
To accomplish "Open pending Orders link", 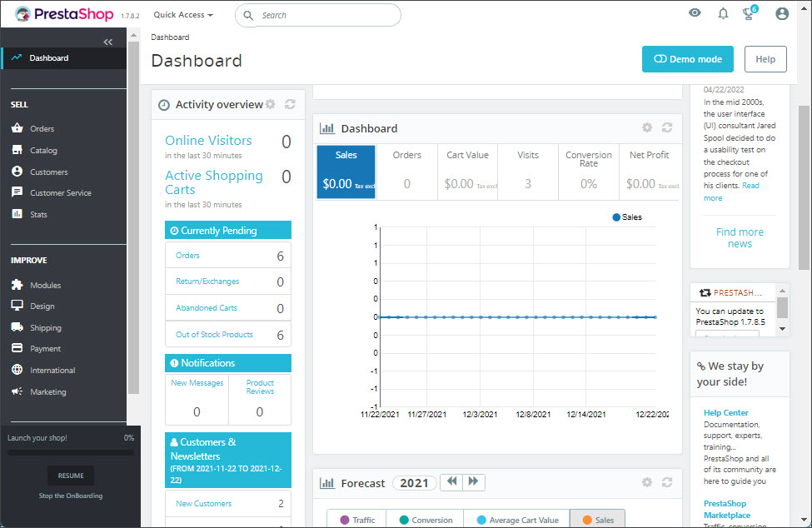I will pos(187,255).
